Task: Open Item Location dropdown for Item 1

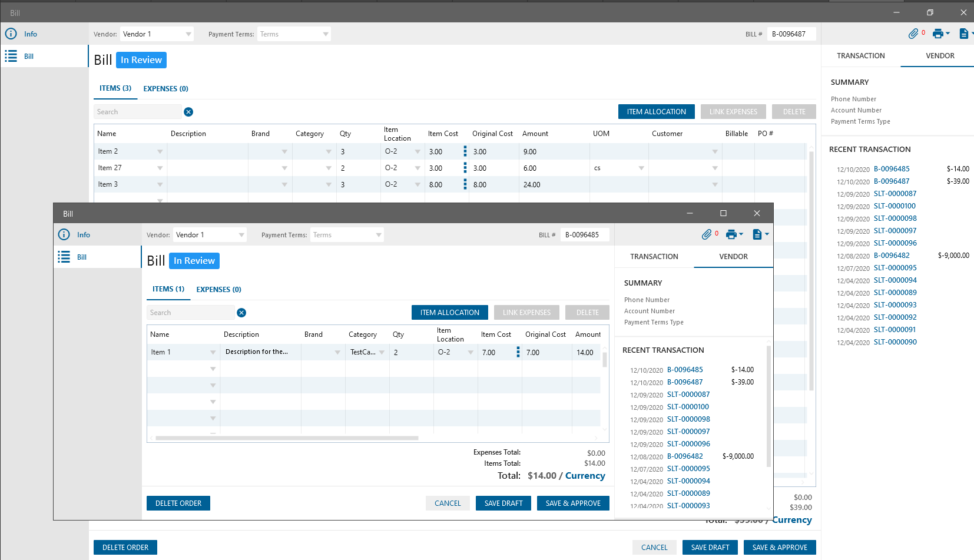Action: [x=471, y=352]
